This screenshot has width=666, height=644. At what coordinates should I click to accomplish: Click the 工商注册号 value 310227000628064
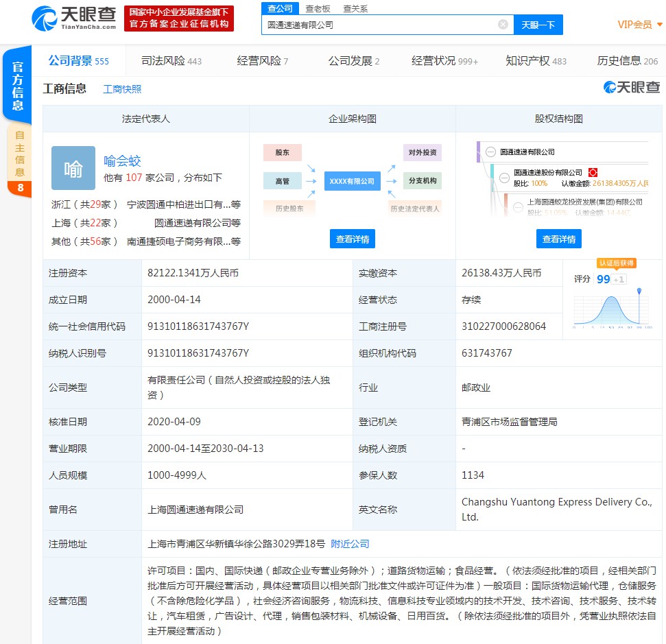click(503, 326)
